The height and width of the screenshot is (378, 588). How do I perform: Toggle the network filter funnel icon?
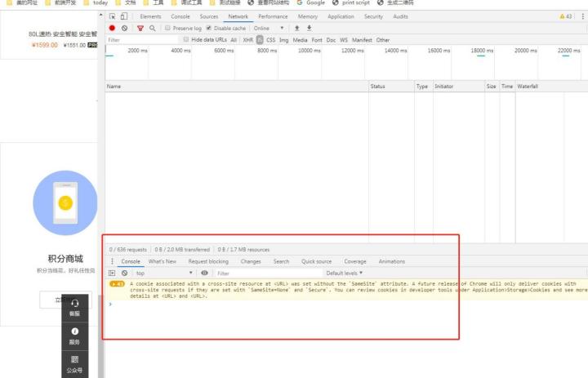click(140, 28)
